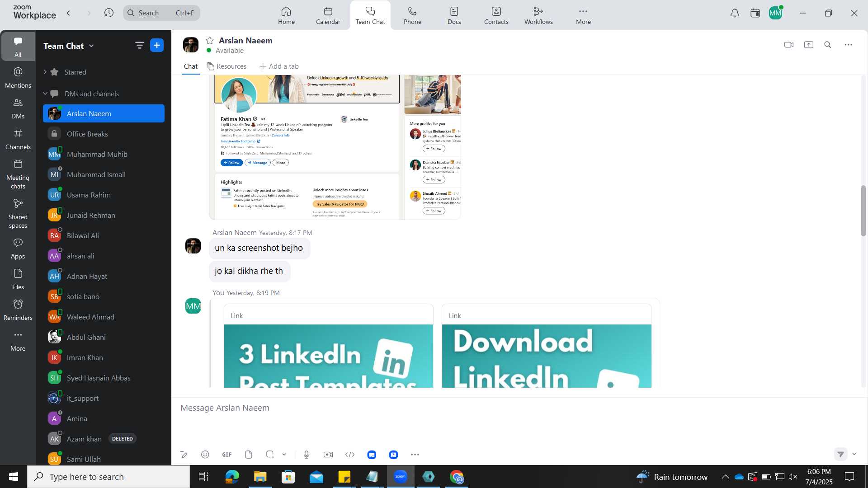868x488 pixels.
Task: Open Reminders in the sidebar
Action: click(18, 310)
